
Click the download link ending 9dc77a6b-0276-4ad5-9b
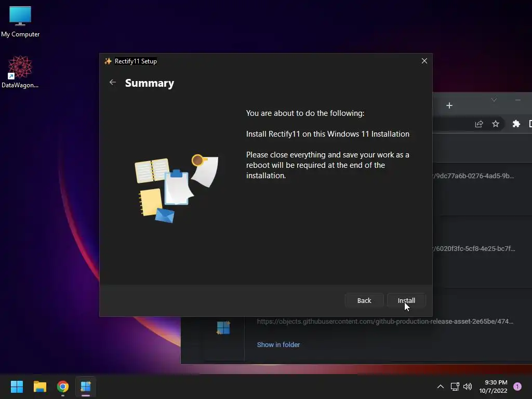coord(473,176)
